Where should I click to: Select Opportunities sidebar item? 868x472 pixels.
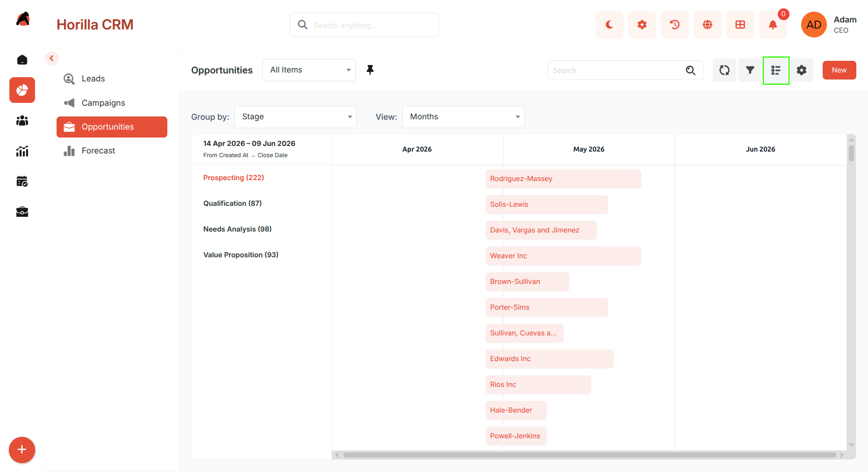(x=112, y=127)
